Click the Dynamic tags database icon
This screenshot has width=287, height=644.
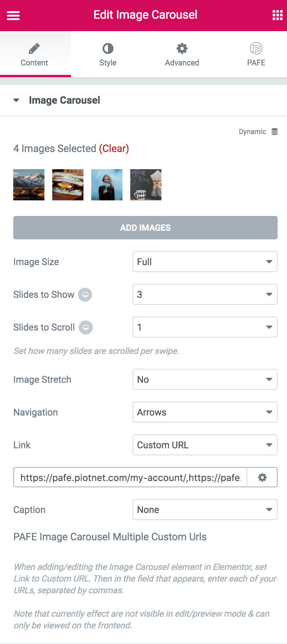[275, 132]
